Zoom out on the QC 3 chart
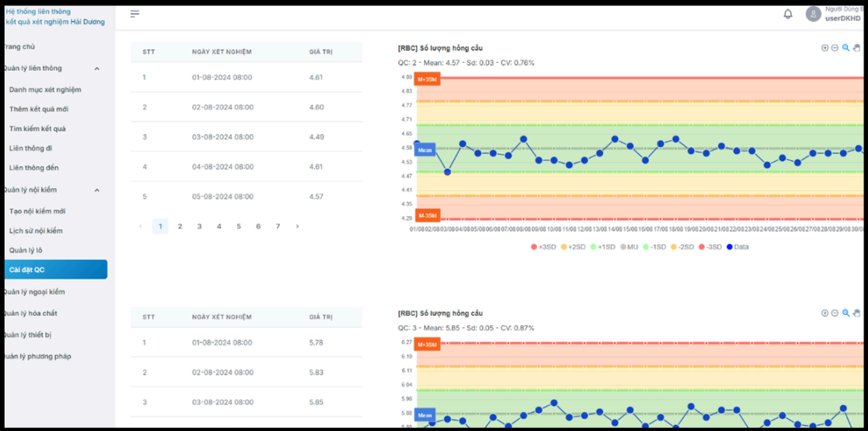The height and width of the screenshot is (431, 868). pos(835,313)
